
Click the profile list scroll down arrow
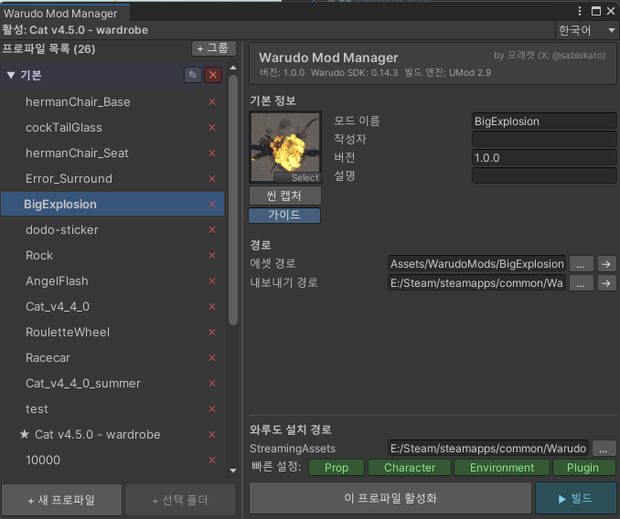tap(233, 470)
